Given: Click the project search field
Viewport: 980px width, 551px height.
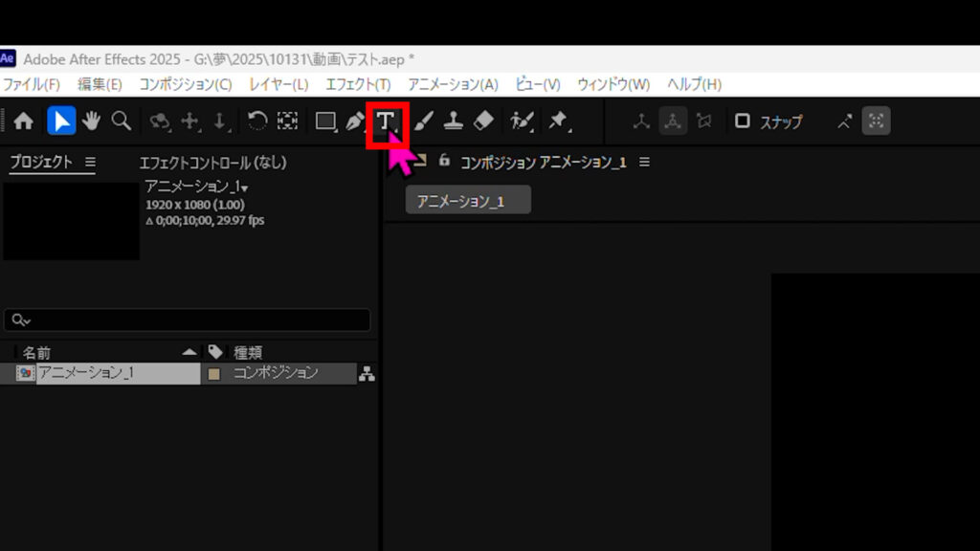Looking at the screenshot, I should tap(191, 320).
